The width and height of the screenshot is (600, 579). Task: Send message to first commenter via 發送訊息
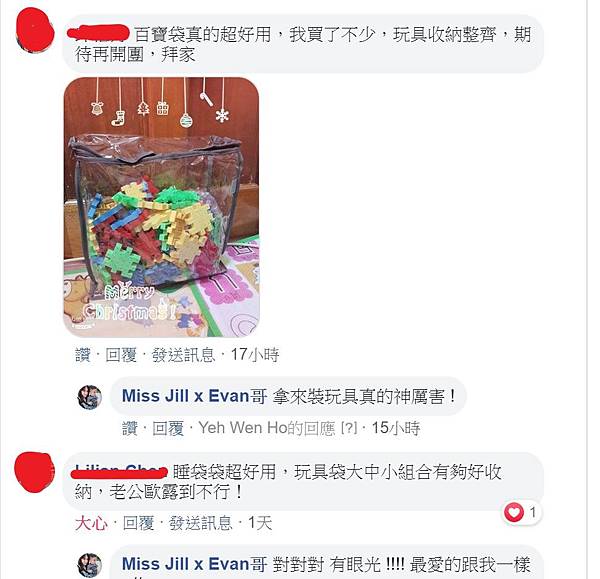coord(183,355)
